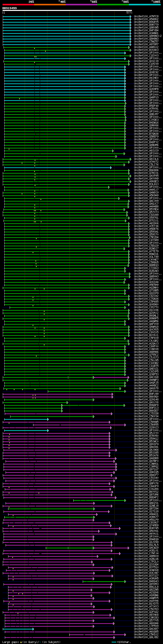Select hit label UniRef100_B9R7T9

pos(146,25)
